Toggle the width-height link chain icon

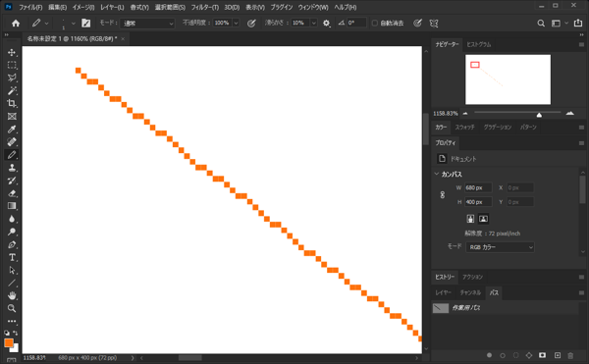pos(443,195)
